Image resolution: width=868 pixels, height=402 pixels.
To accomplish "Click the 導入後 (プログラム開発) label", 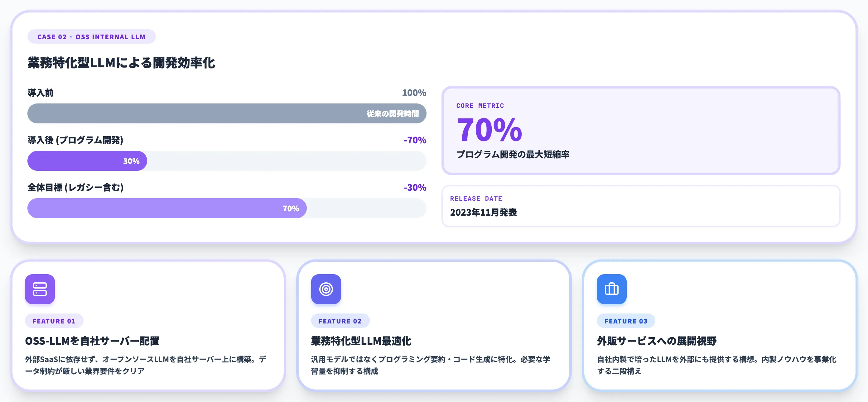I will 75,140.
